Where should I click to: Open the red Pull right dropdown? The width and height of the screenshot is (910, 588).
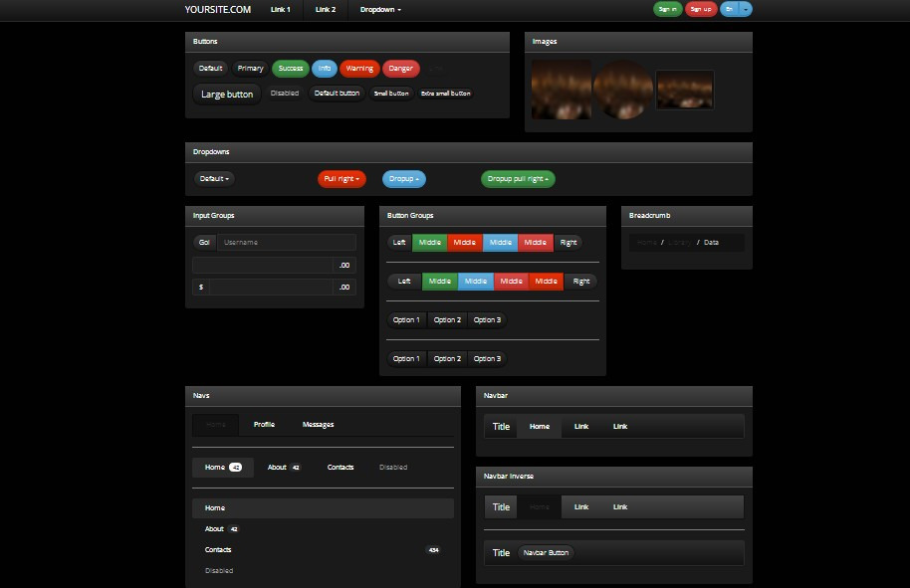(341, 179)
